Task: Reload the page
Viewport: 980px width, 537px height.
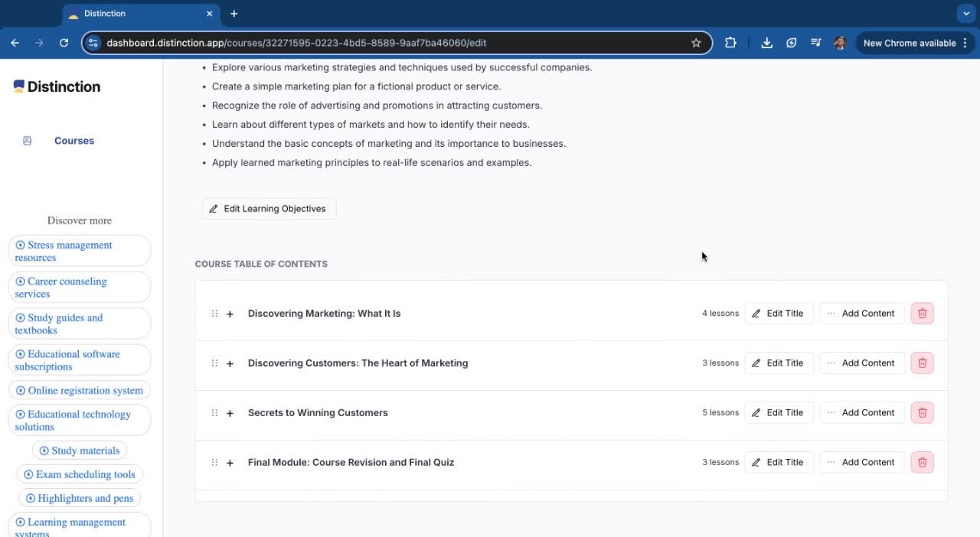Action: pyautogui.click(x=64, y=43)
